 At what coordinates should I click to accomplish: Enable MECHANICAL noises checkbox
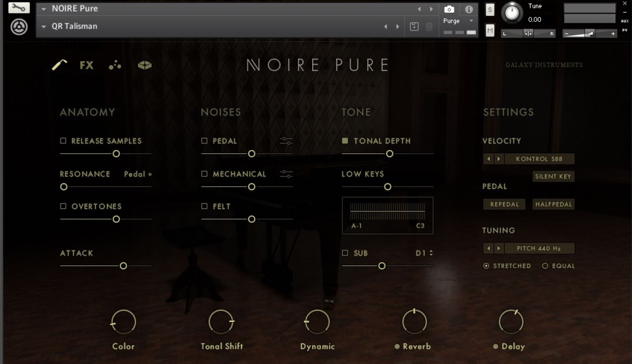(204, 173)
